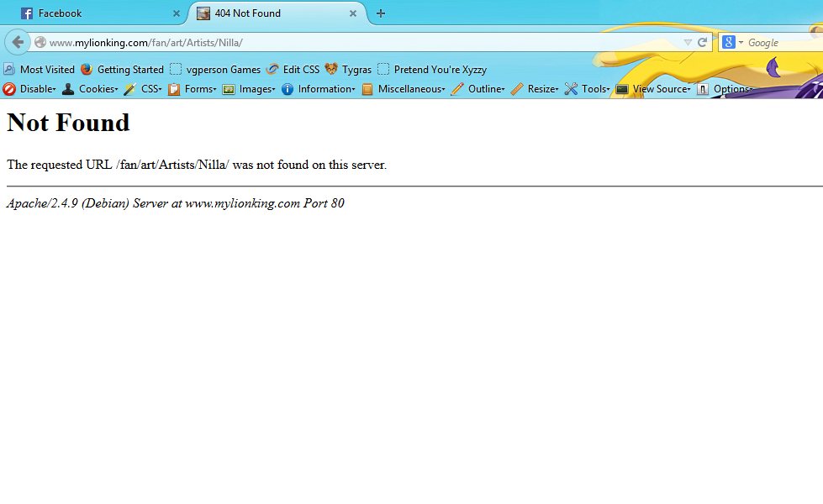Reload the page with the refresh icon
This screenshot has height=504, width=823.
click(702, 42)
